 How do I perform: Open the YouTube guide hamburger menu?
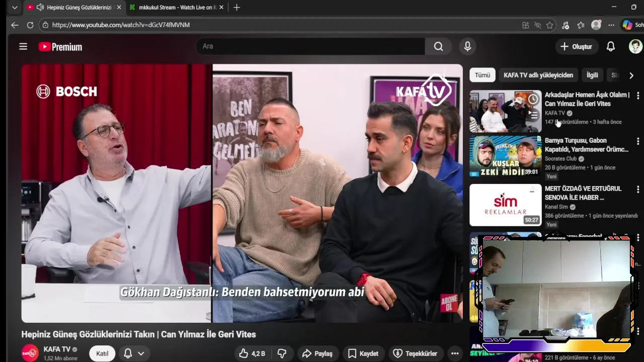click(x=23, y=46)
